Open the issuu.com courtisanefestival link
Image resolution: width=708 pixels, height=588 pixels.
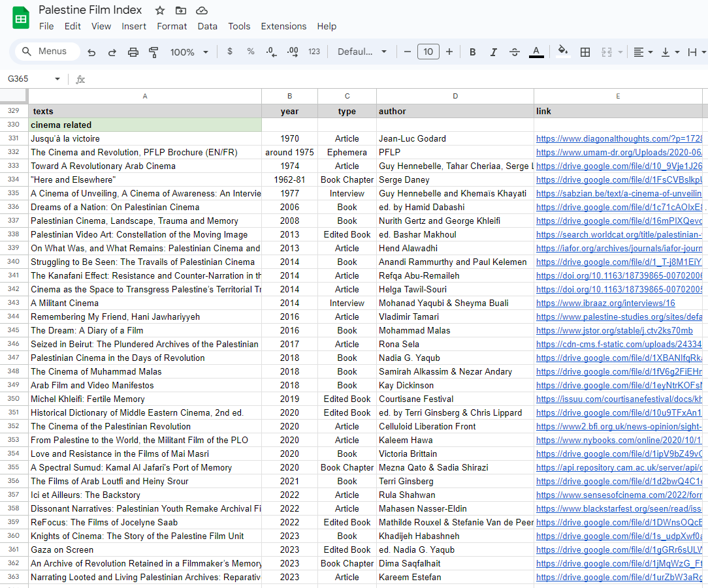[x=619, y=399]
